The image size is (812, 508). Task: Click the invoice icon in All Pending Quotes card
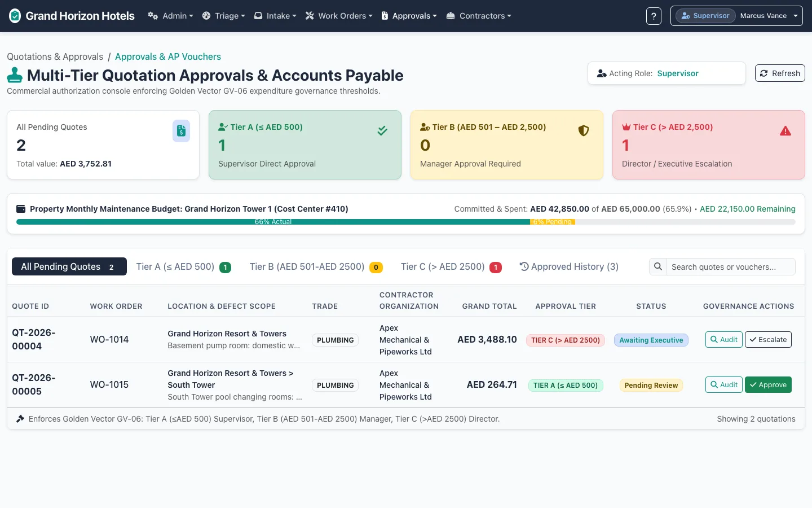[181, 131]
